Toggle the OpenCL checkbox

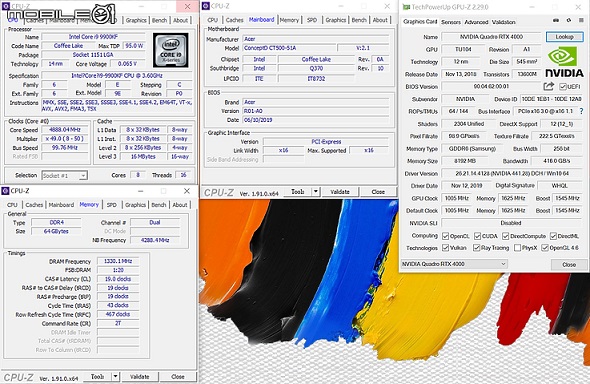click(446, 236)
